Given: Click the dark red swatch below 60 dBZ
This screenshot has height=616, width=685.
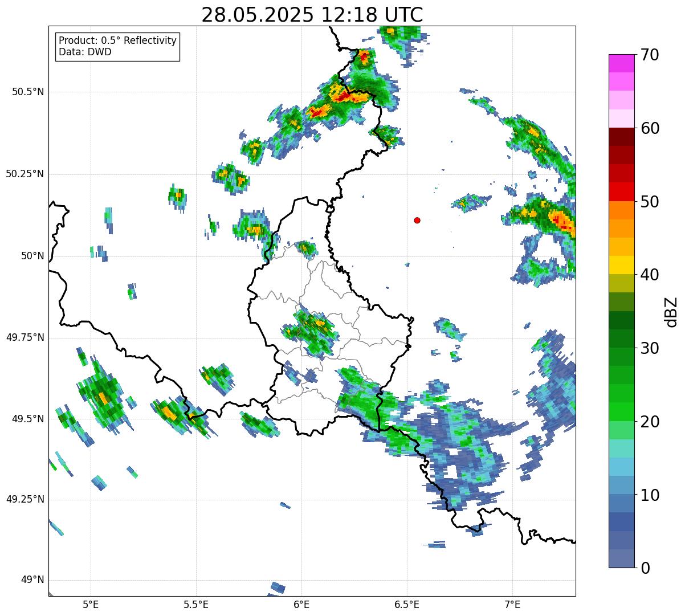Looking at the screenshot, I should click(621, 137).
